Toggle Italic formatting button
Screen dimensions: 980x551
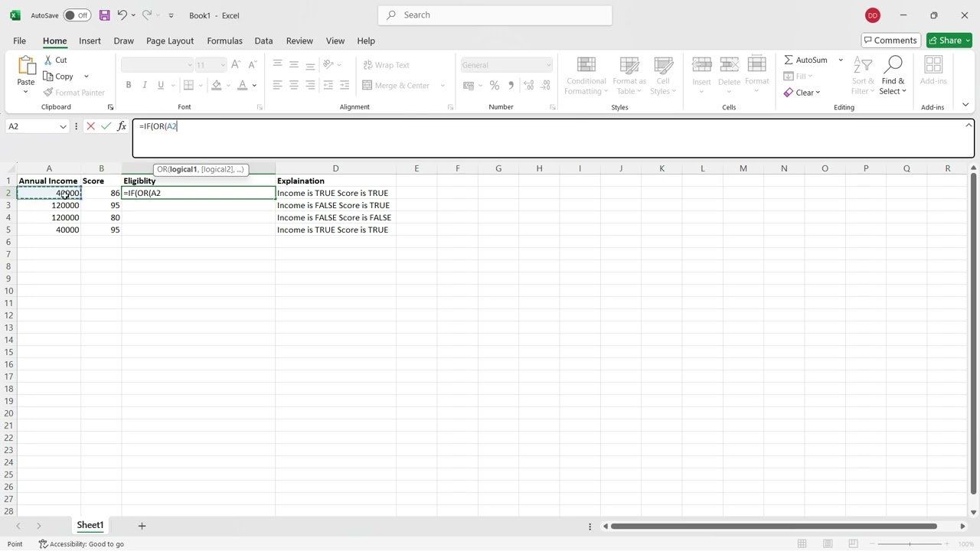(x=145, y=85)
